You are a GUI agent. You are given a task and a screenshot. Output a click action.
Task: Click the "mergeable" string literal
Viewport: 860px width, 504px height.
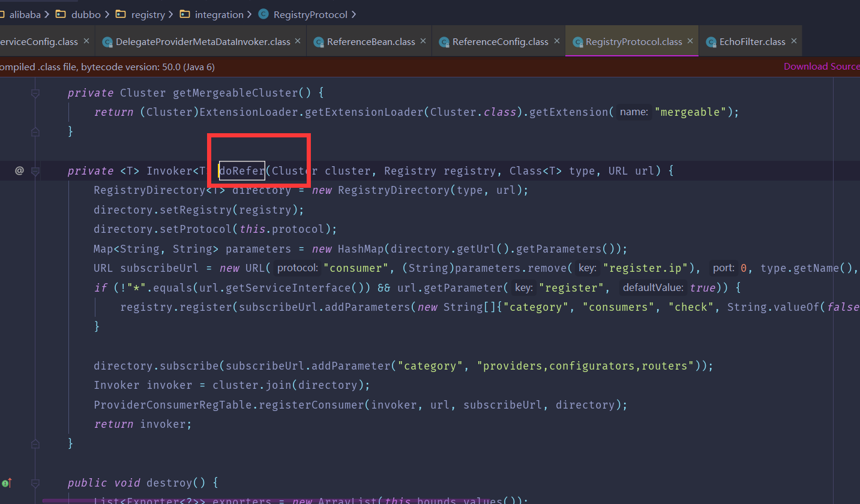coord(691,112)
